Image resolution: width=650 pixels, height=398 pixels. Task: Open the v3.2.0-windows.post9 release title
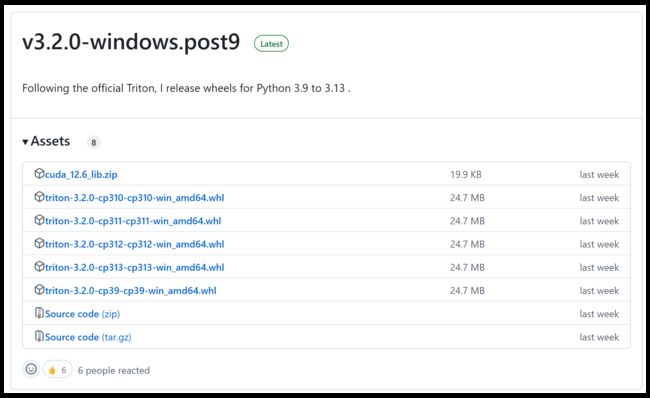tap(131, 42)
